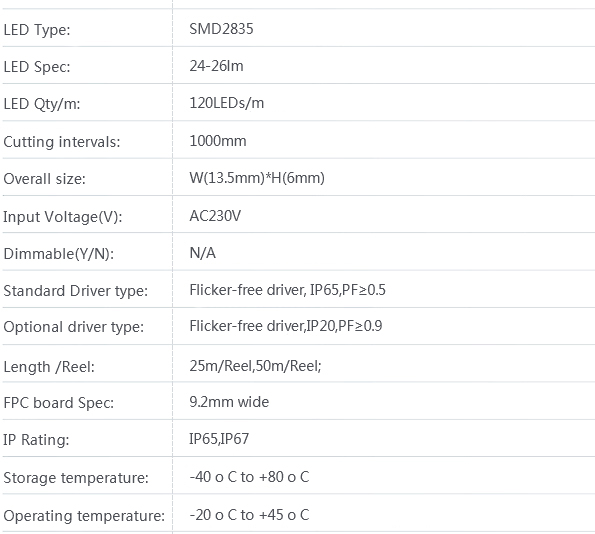This screenshot has width=595, height=534.
Task: Select the IP65,IP67 rating value
Action: click(219, 439)
